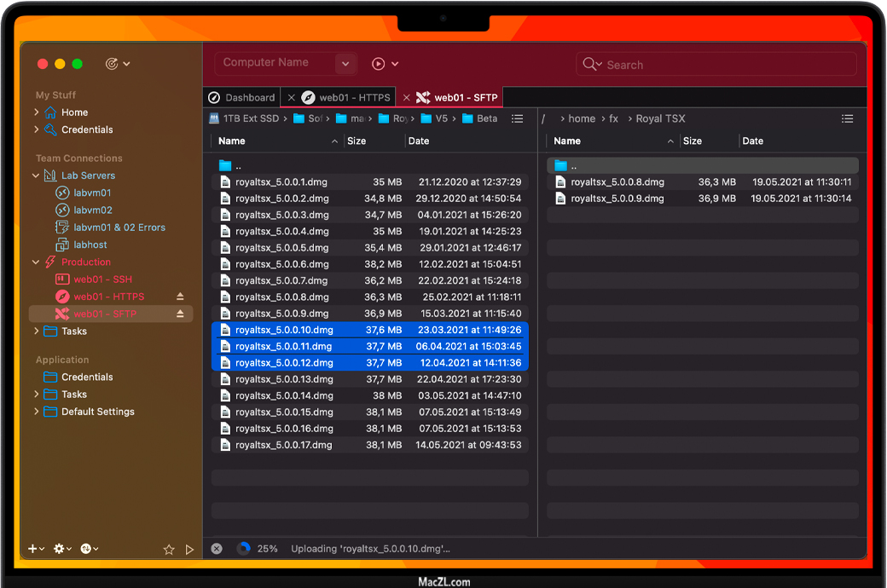Screen dimensions: 887x588
Task: Cancel the upload with the status bar X icon
Action: 217,549
